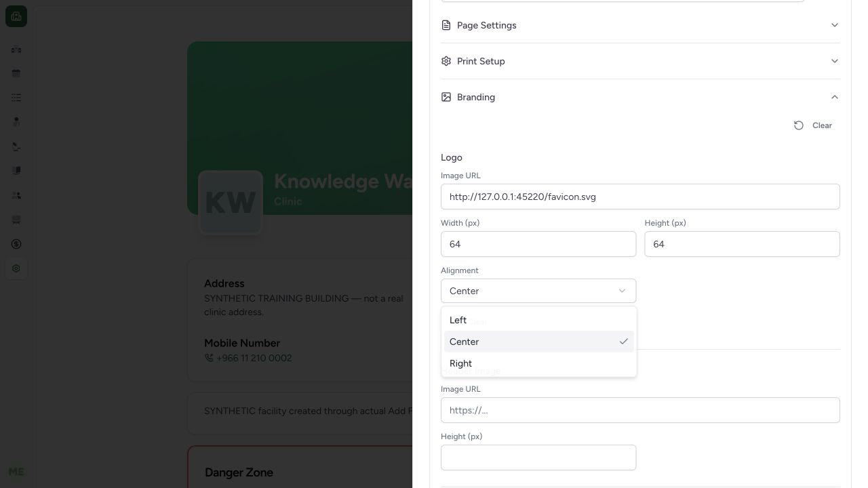
Task: Click the Print Setup gear icon
Action: point(446,61)
